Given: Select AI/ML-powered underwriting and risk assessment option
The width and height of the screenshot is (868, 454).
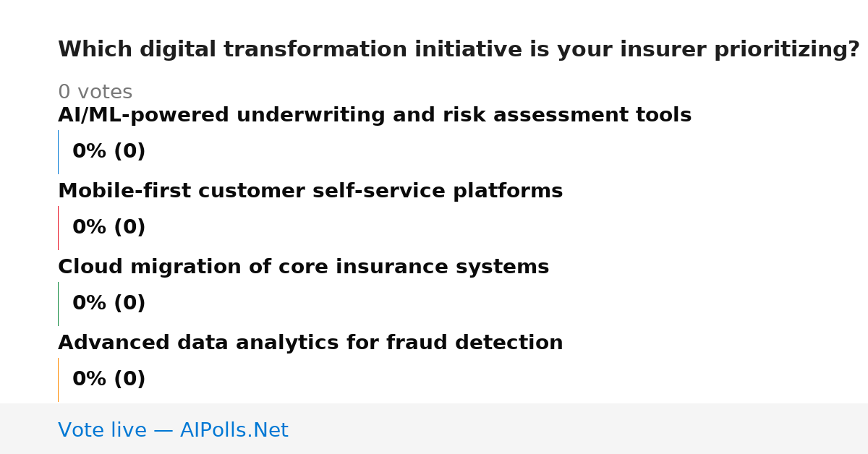Looking at the screenshot, I should point(375,115).
